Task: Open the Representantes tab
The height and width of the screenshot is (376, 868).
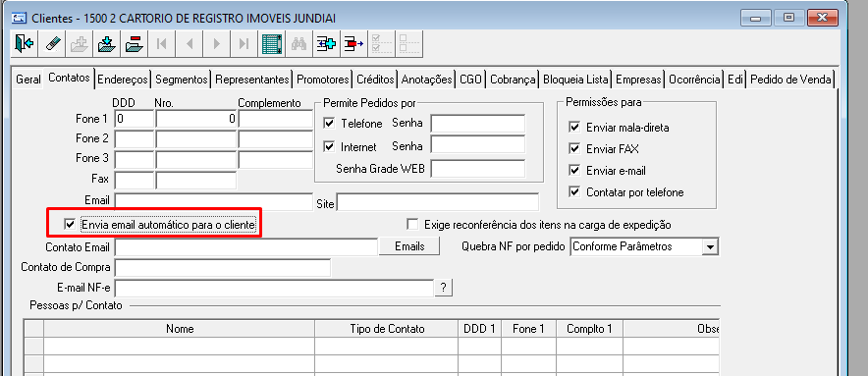Action: [252, 80]
